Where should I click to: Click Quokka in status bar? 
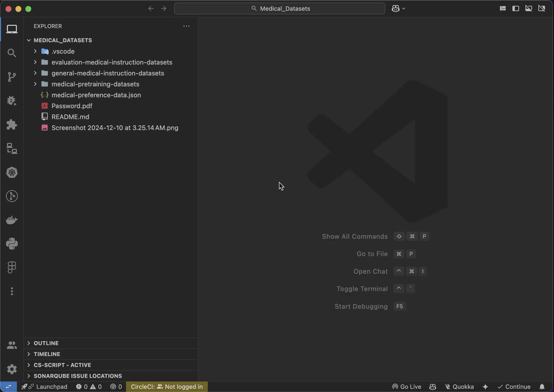(x=459, y=387)
